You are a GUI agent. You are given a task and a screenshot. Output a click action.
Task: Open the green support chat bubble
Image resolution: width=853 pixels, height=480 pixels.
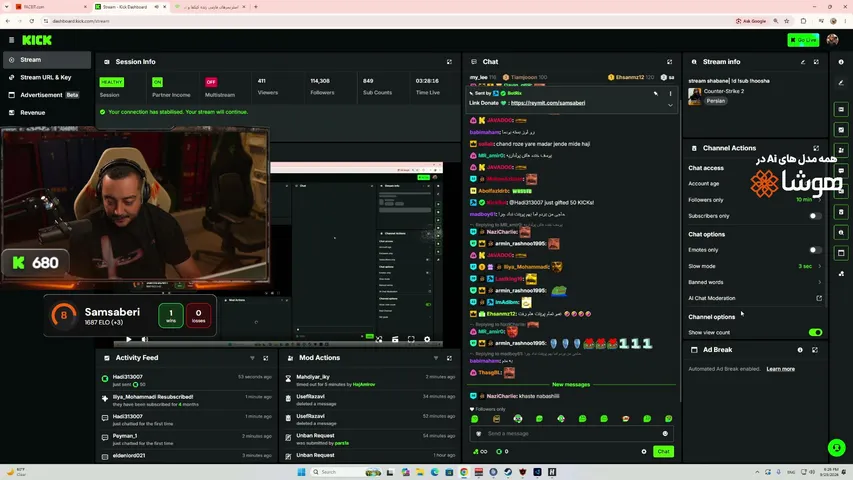[x=837, y=448]
